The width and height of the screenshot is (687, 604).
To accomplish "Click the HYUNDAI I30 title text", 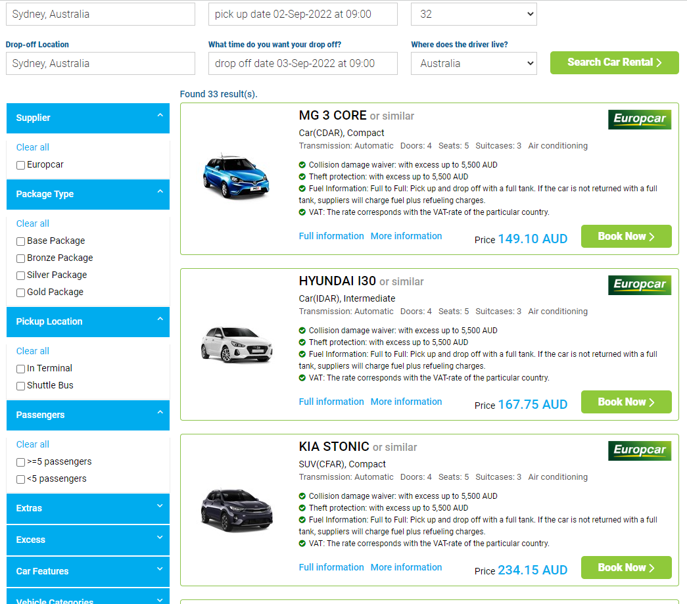I will [x=337, y=281].
